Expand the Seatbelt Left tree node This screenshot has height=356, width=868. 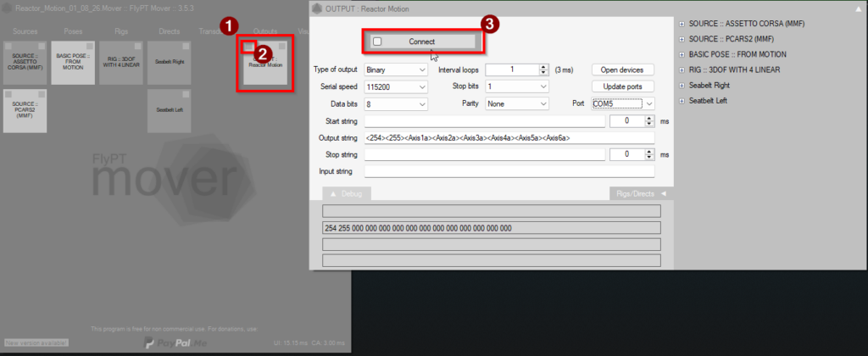[x=682, y=102]
